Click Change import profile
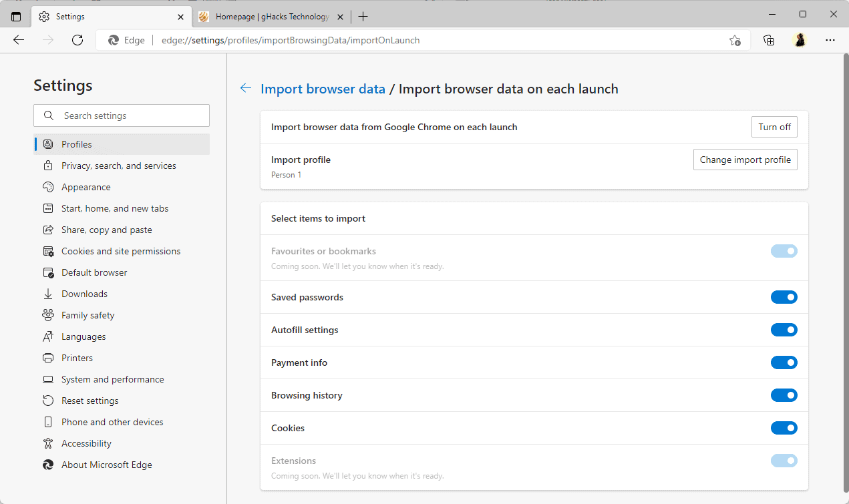Image resolution: width=849 pixels, height=504 pixels. click(745, 159)
